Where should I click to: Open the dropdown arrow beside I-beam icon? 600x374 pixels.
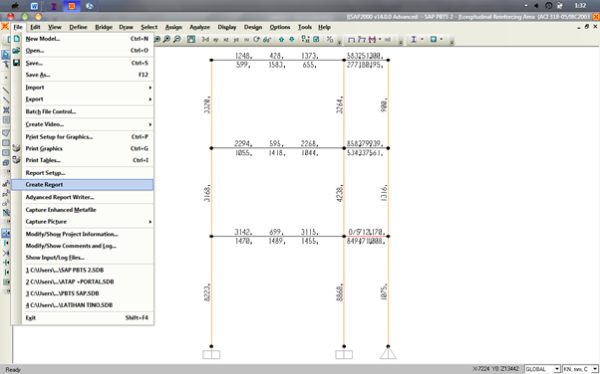422,39
